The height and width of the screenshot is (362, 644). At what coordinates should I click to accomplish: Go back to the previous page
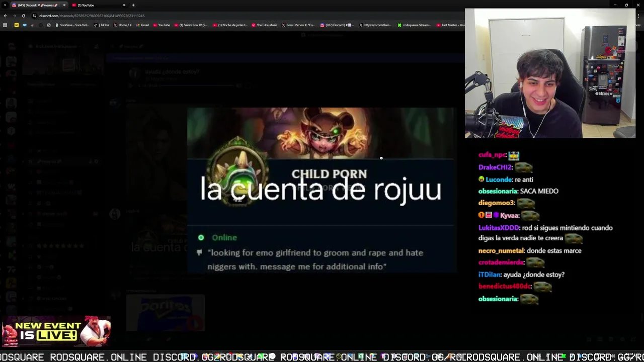point(5,16)
